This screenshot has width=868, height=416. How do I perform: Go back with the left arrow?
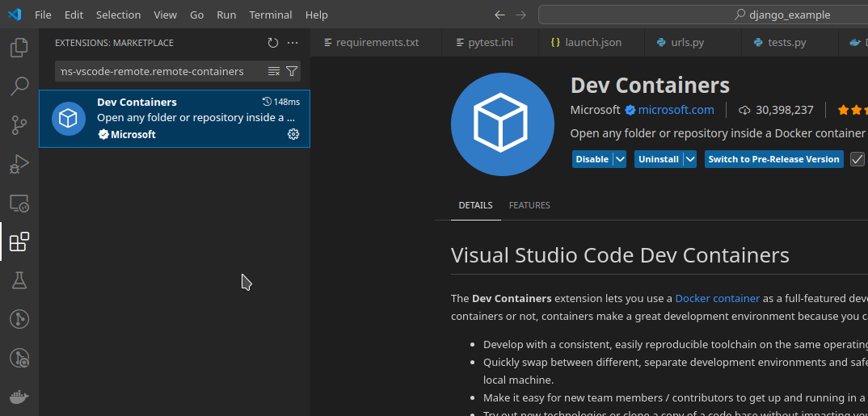[500, 15]
